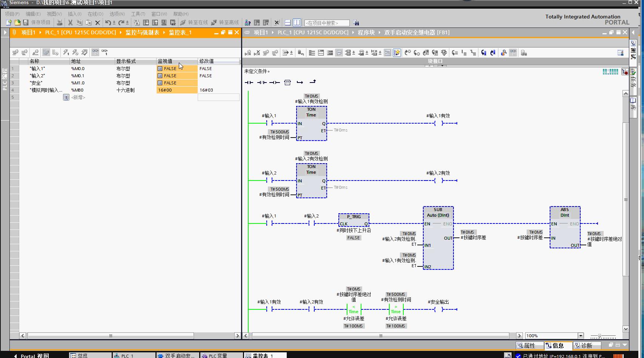Adjust the zoom slider in editor
Screen dimensions: 644x358
[x=599, y=336]
